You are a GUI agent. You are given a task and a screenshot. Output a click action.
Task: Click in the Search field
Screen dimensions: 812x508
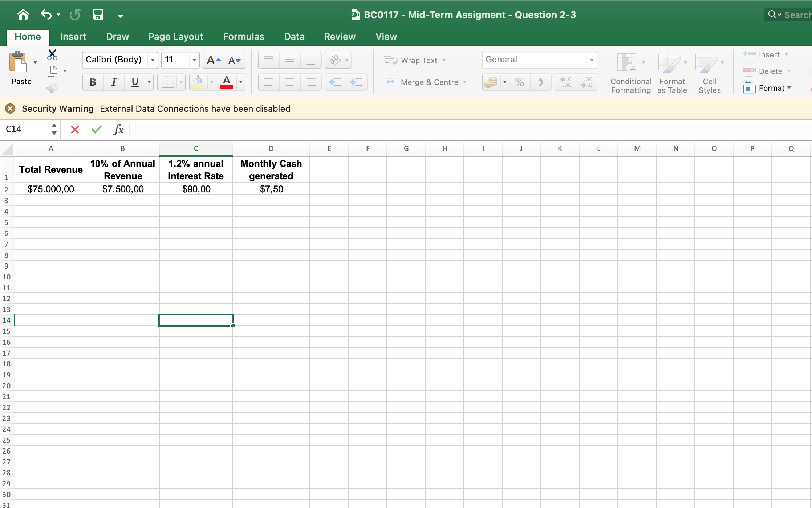pos(788,15)
